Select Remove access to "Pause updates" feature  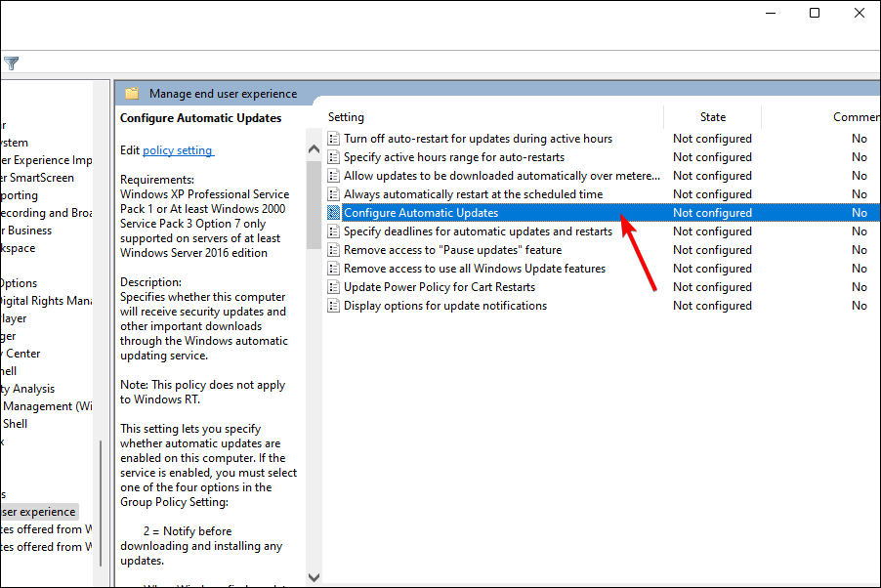click(x=452, y=250)
